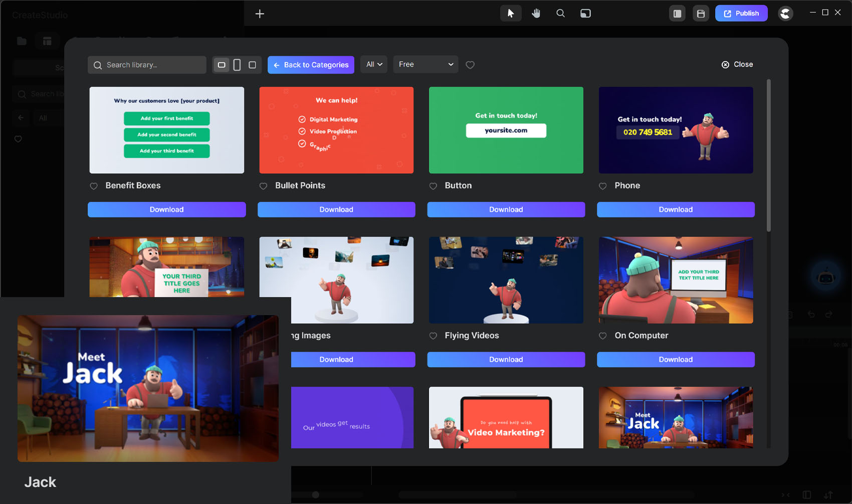
Task: Select the pointer selection tool
Action: (x=510, y=14)
